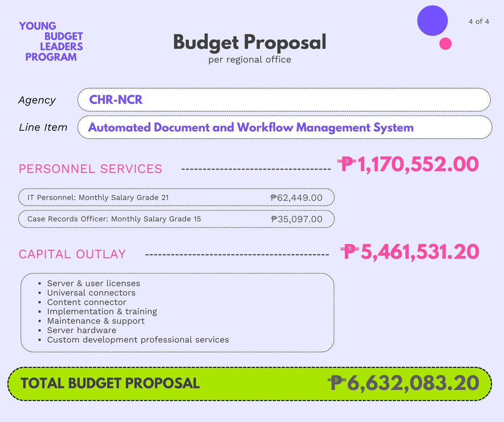This screenshot has height=422, width=504.
Task: Click the "per regional office" subtitle
Action: [249, 60]
